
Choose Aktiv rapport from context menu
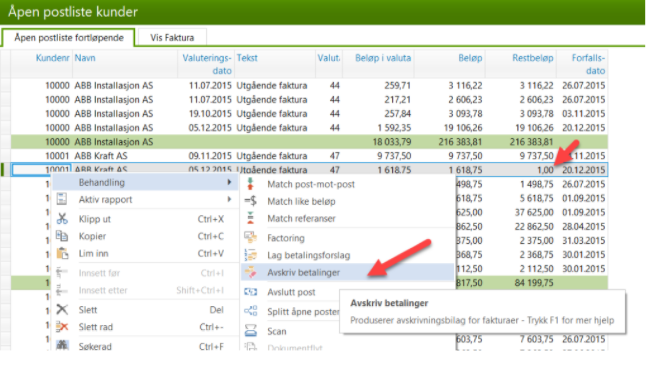tap(145, 199)
